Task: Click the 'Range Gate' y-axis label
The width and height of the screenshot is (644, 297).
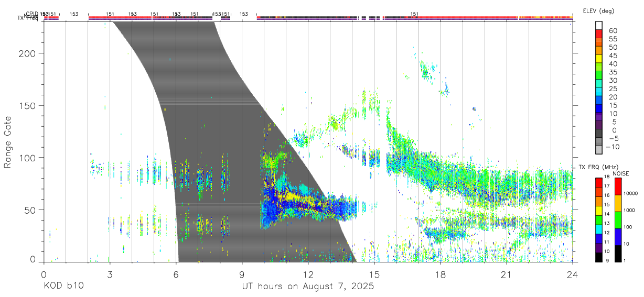Action: [8, 142]
